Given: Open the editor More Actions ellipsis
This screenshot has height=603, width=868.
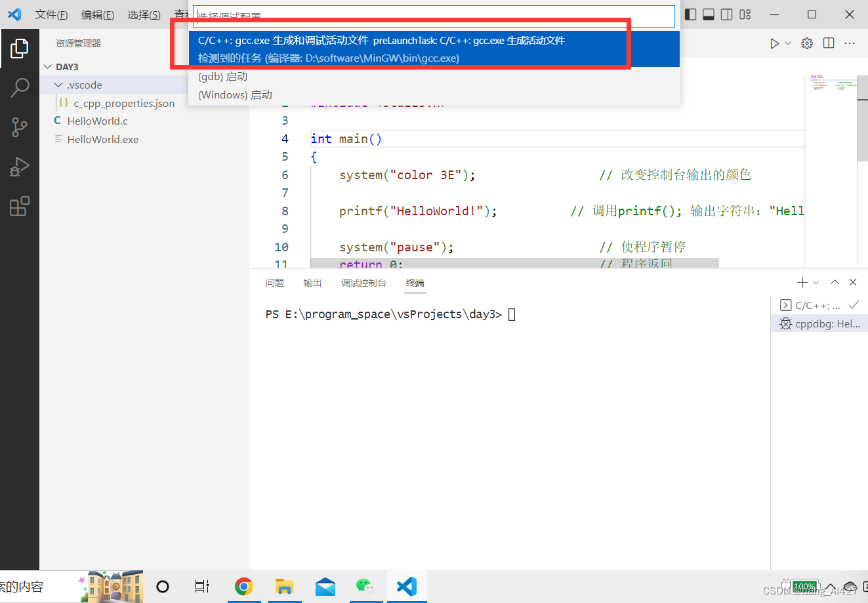Looking at the screenshot, I should point(850,43).
